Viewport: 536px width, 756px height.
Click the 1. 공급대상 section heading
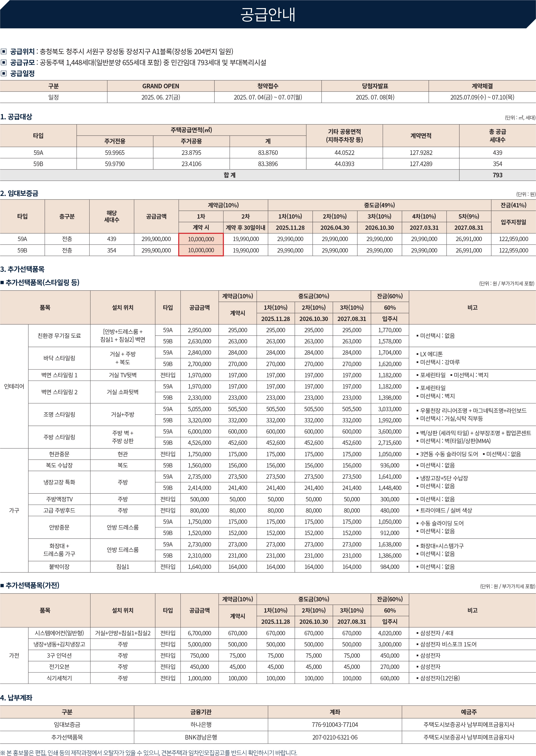point(16,116)
